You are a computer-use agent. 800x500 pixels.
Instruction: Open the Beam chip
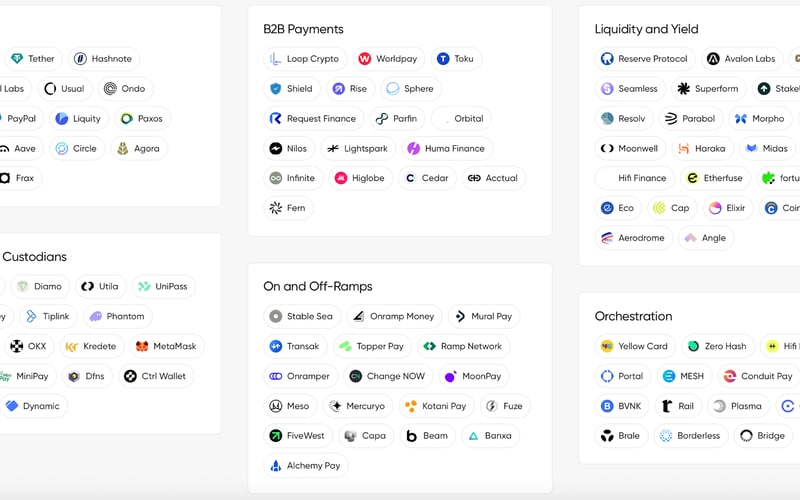pos(428,436)
